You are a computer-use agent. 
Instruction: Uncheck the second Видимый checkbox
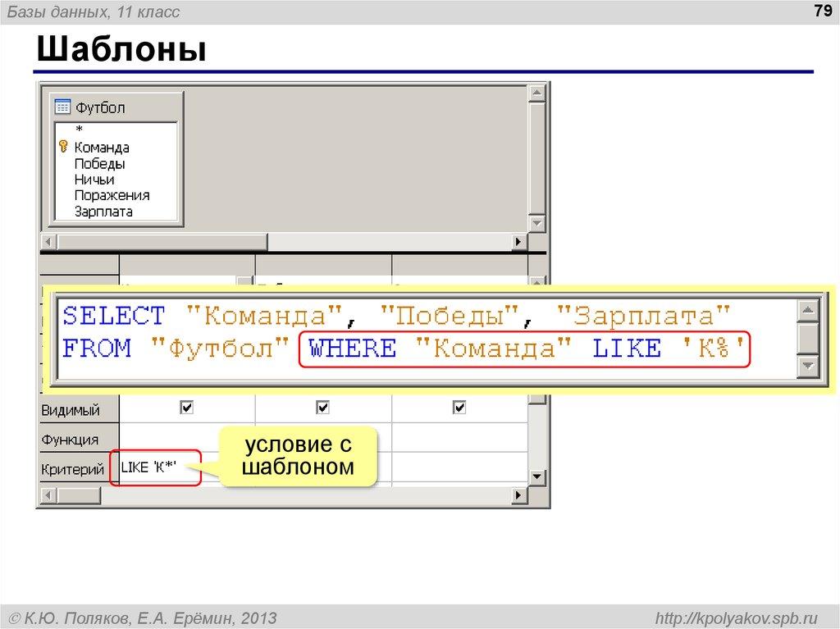pos(323,407)
